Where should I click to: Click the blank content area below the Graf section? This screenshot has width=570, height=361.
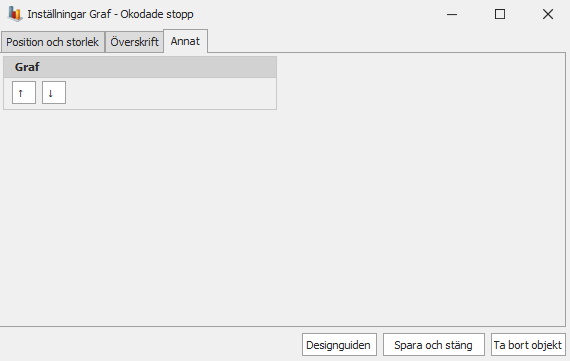pyautogui.click(x=283, y=217)
